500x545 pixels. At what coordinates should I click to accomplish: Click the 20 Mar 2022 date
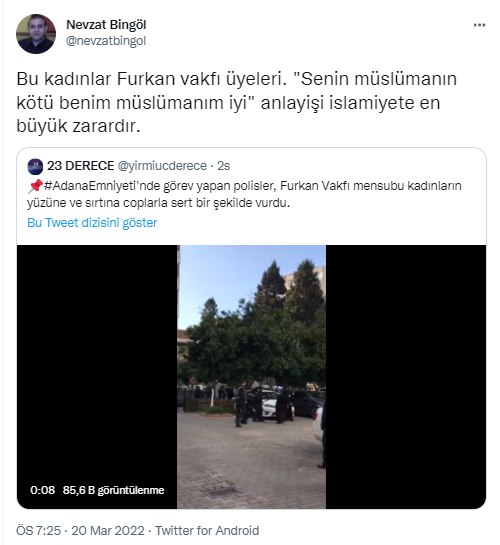coord(108,531)
